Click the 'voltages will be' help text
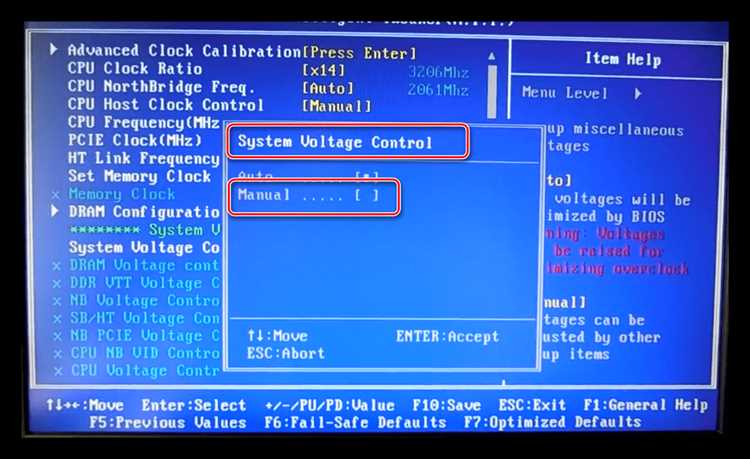This screenshot has height=459, width=750. (x=622, y=199)
